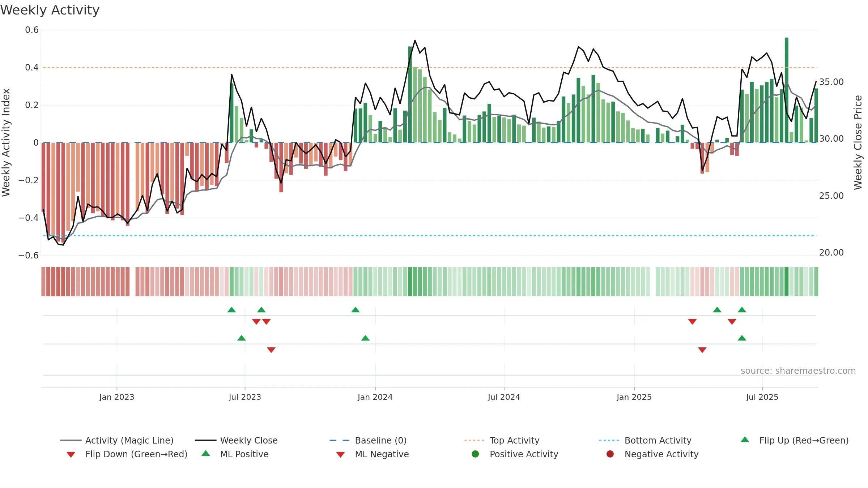The height and width of the screenshot is (488, 868).
Task: Click the 35.00 right-axis price label
Action: 831,82
